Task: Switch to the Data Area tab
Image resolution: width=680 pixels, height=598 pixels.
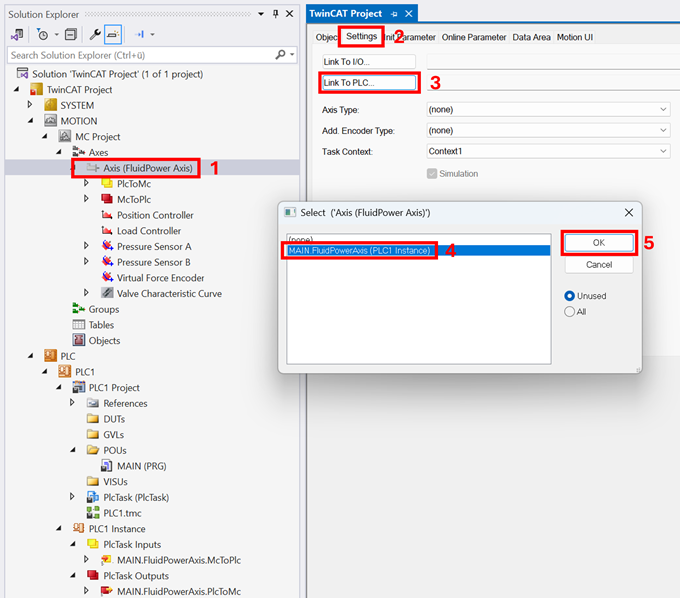Action: 531,37
